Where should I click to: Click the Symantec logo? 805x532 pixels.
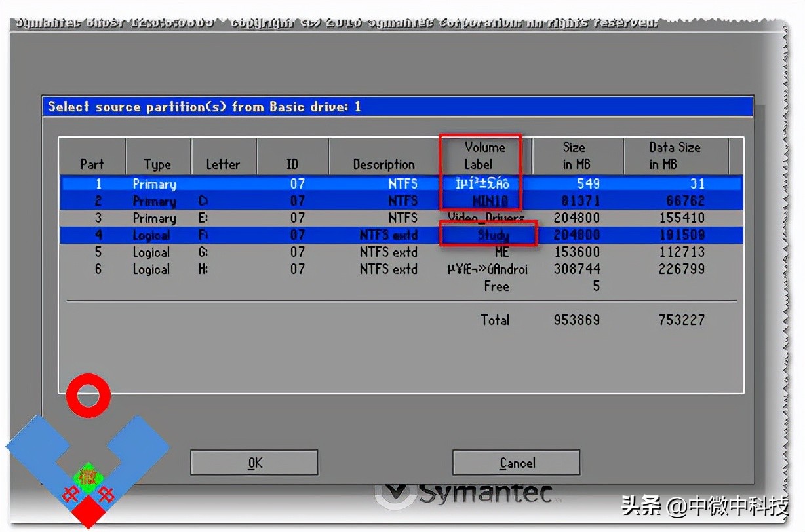(468, 494)
